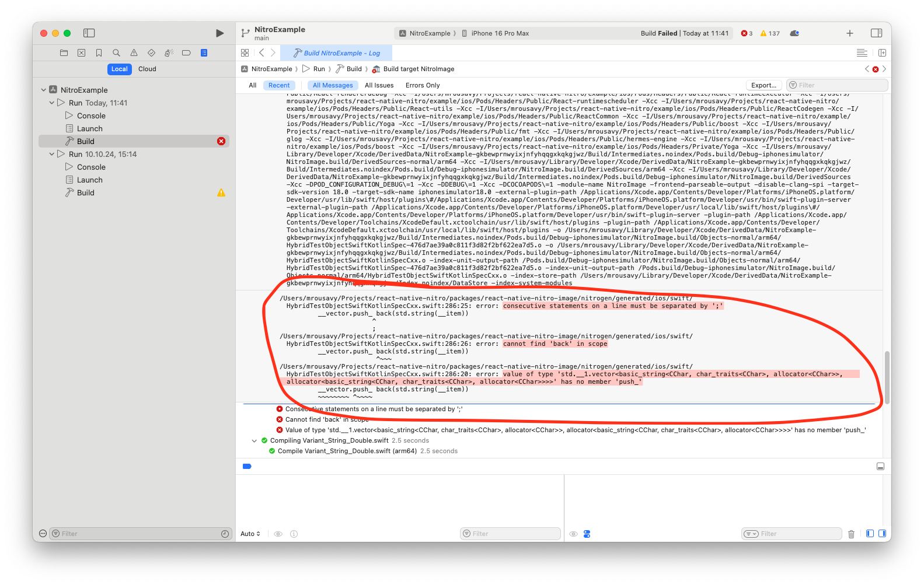Collapse the NitroExample project tree
Image resolution: width=924 pixels, height=585 pixels.
click(x=44, y=90)
